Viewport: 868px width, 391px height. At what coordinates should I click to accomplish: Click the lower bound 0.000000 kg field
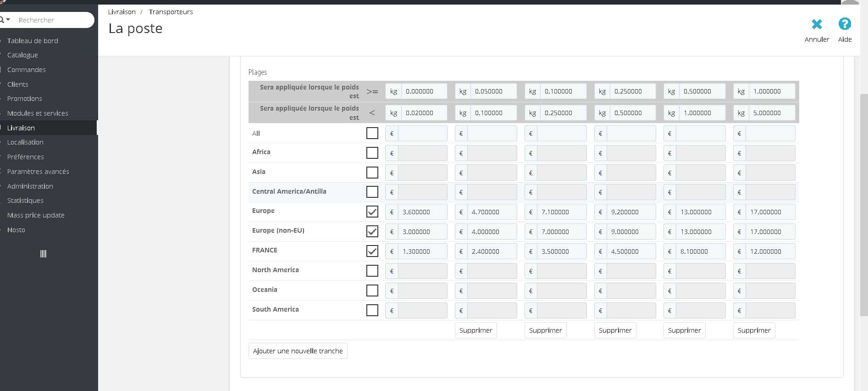424,91
